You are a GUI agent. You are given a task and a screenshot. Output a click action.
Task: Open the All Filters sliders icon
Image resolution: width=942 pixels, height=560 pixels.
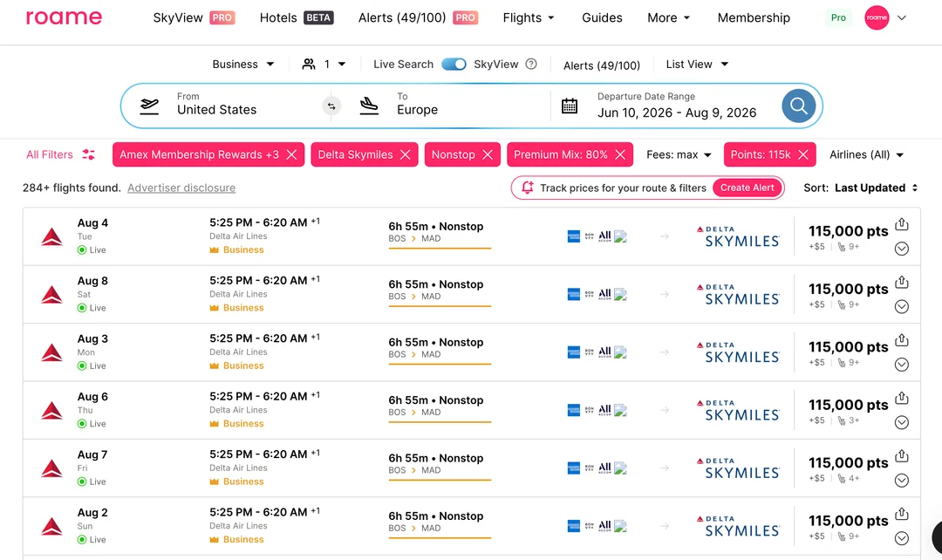pos(88,154)
